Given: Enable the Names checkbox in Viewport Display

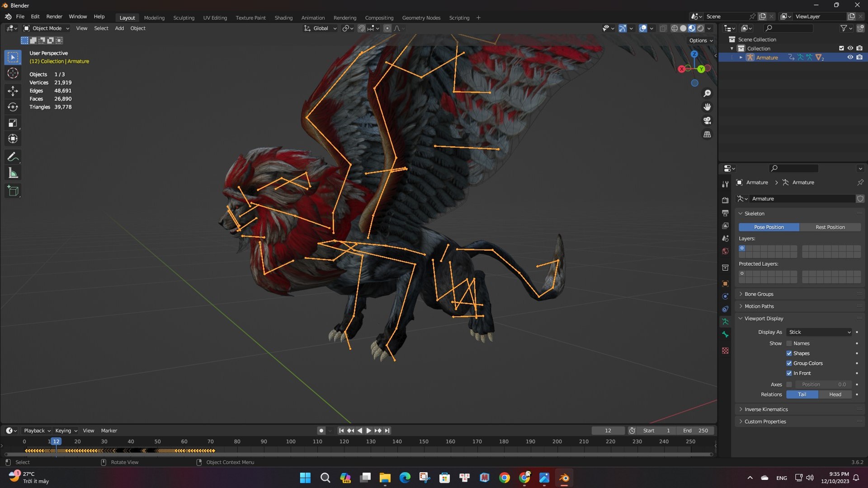Looking at the screenshot, I should click(x=789, y=343).
